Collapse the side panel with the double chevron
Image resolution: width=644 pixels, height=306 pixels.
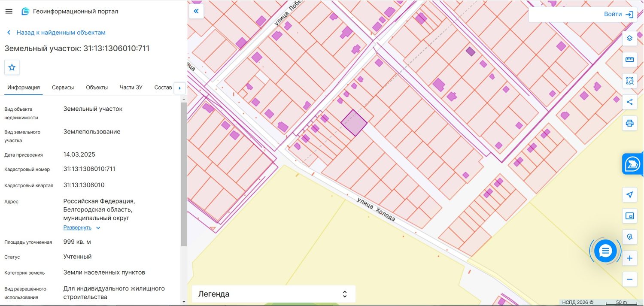(196, 11)
